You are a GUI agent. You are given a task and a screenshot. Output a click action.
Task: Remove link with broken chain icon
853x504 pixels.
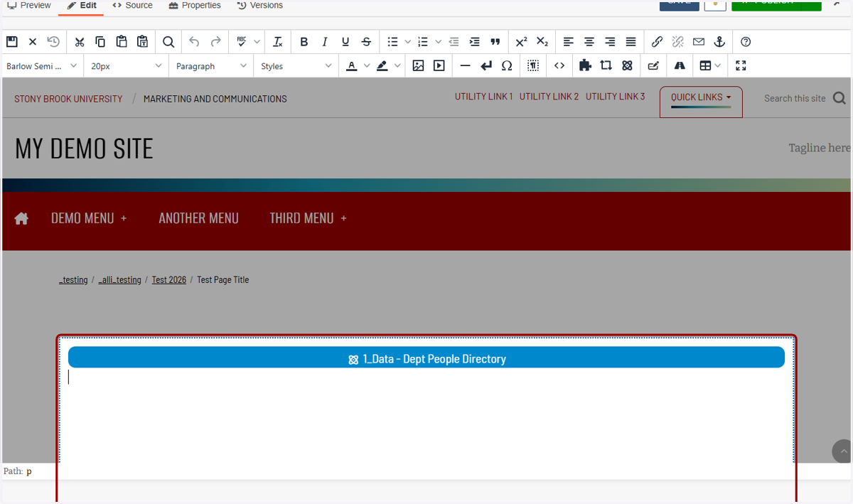coord(677,42)
